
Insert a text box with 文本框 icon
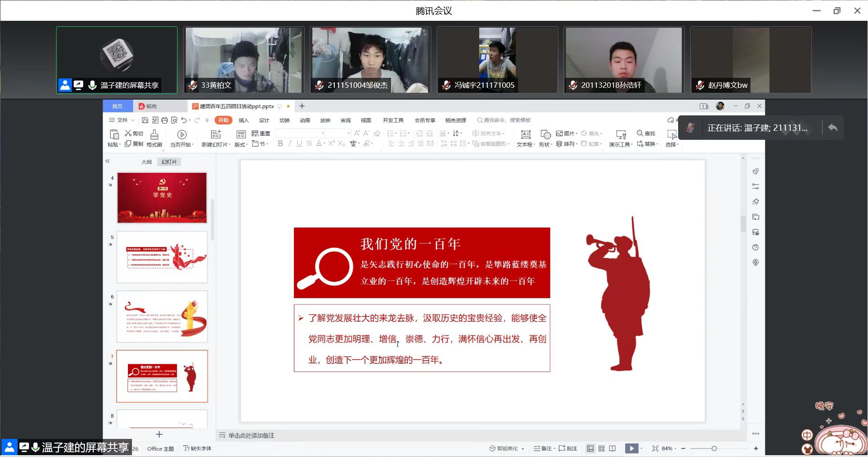click(525, 135)
